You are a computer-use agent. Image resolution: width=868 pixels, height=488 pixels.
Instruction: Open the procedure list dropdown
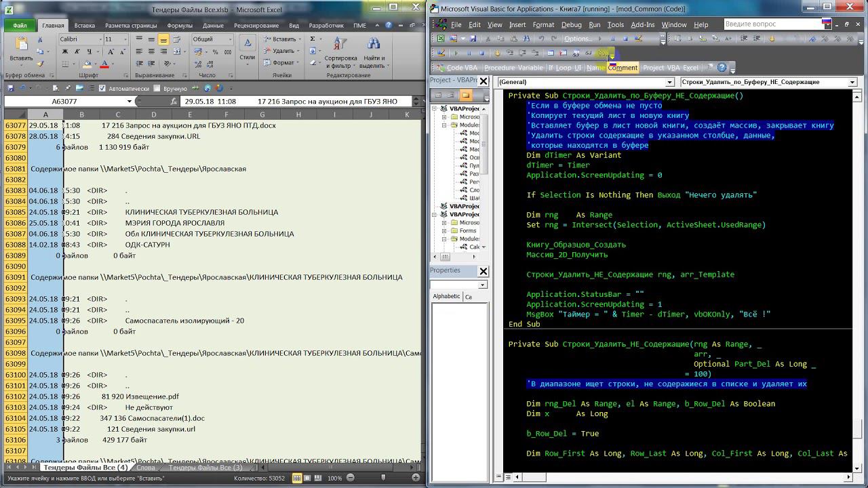click(852, 82)
